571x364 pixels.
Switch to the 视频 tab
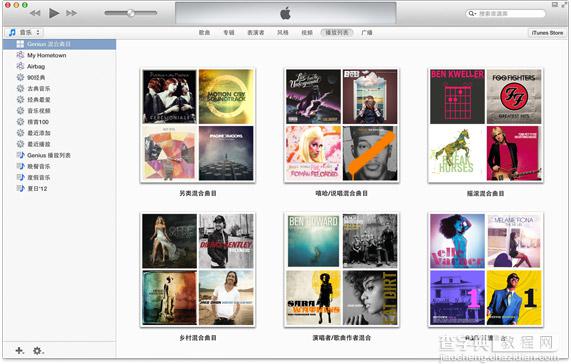tap(307, 32)
